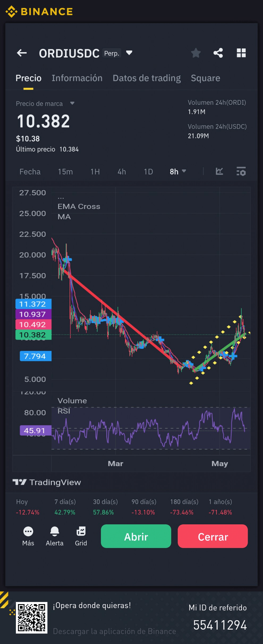The height and width of the screenshot is (644, 263).
Task: Click the 7.794 blue price tag
Action: [36, 356]
